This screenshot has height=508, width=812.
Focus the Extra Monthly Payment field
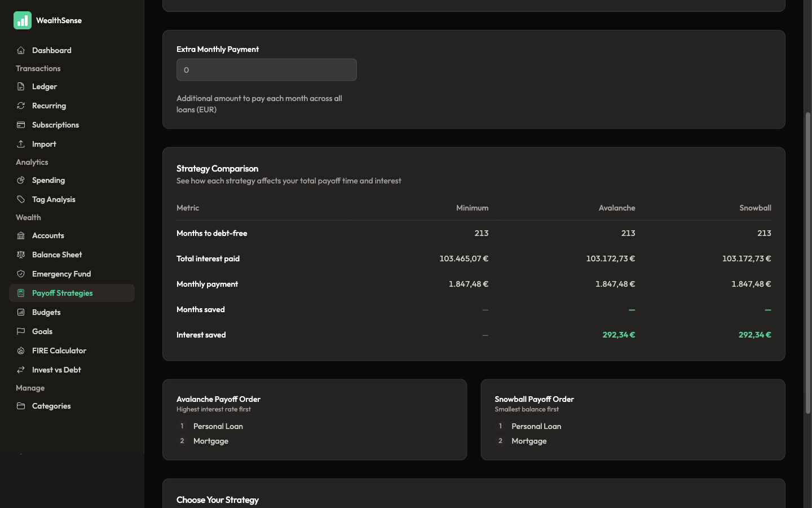[x=267, y=70]
